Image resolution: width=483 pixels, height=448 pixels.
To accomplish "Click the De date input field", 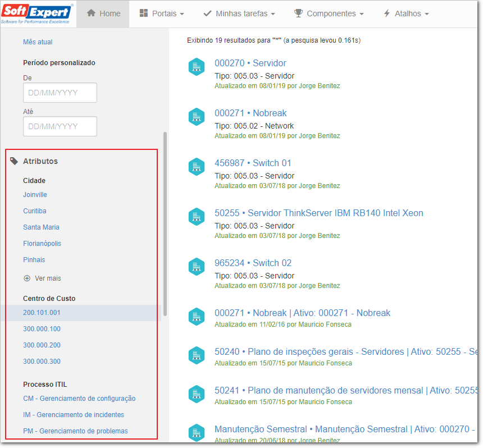I will [x=60, y=93].
